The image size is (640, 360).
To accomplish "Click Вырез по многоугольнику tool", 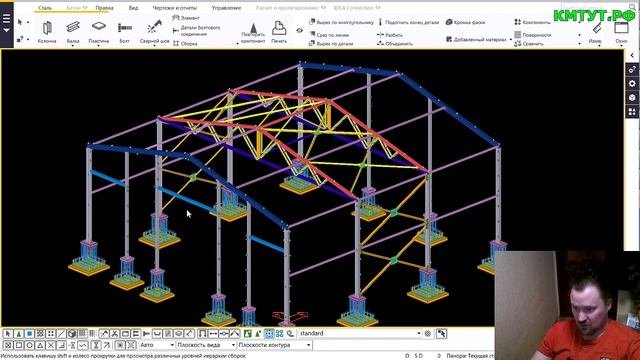I will [x=341, y=22].
